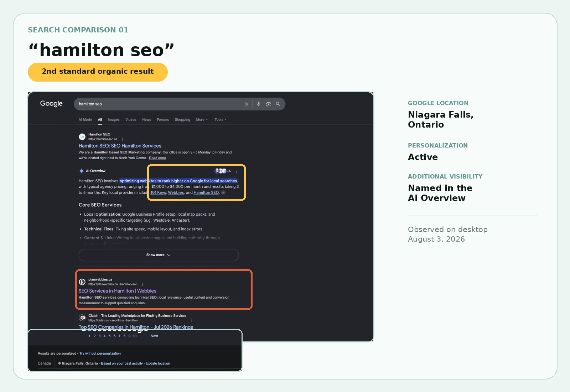
Task: Click Update location in the footer
Action: [158, 363]
